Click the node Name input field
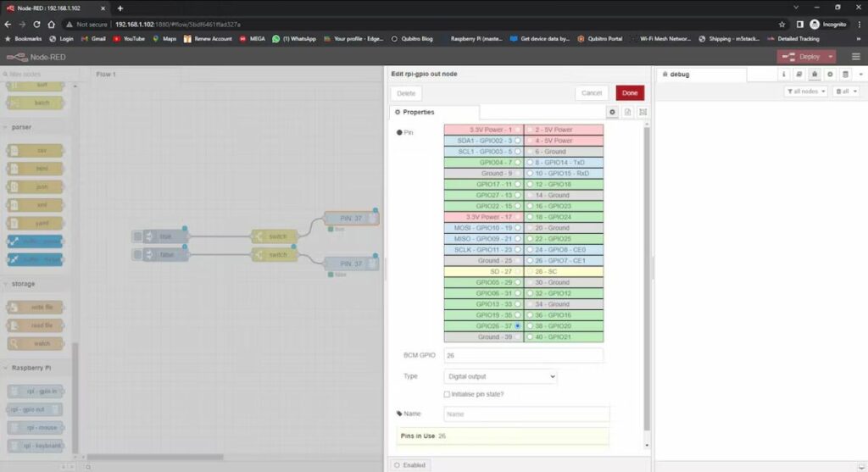 click(x=526, y=414)
